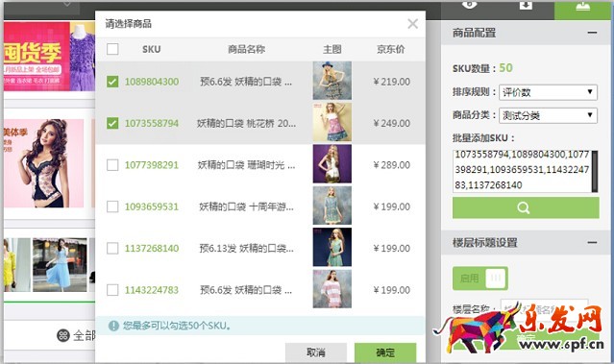Click the 美体季 lingerie banner in background page
Screen dimensions: 614x364
(43, 163)
